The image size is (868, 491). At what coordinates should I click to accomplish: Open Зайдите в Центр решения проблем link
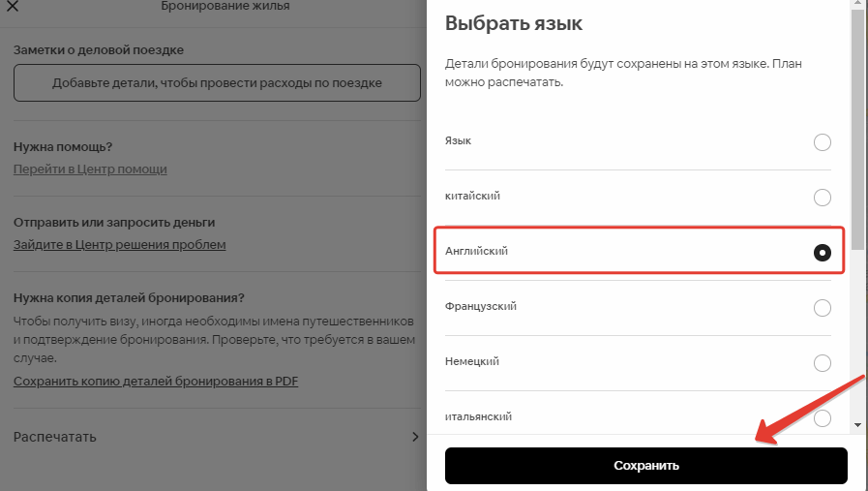coord(119,245)
